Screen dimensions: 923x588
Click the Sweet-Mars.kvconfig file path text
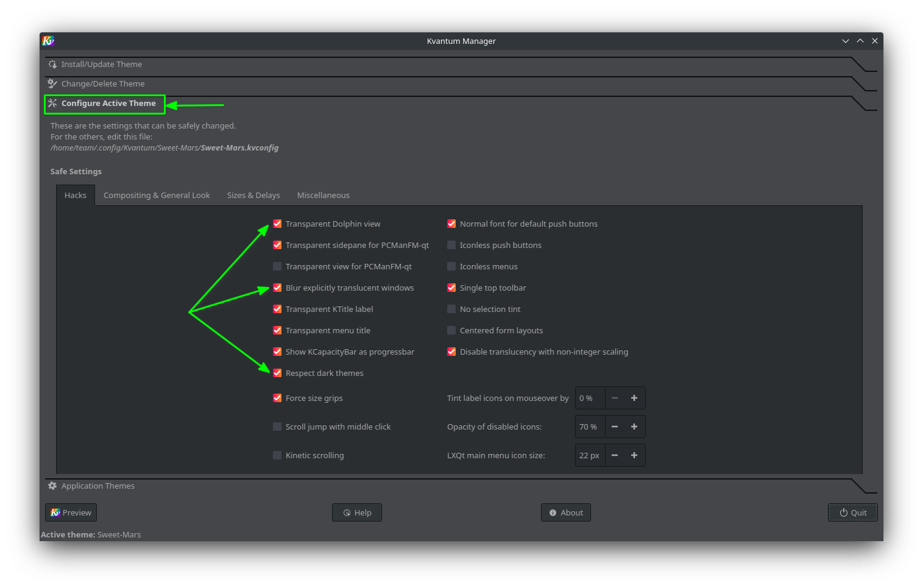point(164,147)
